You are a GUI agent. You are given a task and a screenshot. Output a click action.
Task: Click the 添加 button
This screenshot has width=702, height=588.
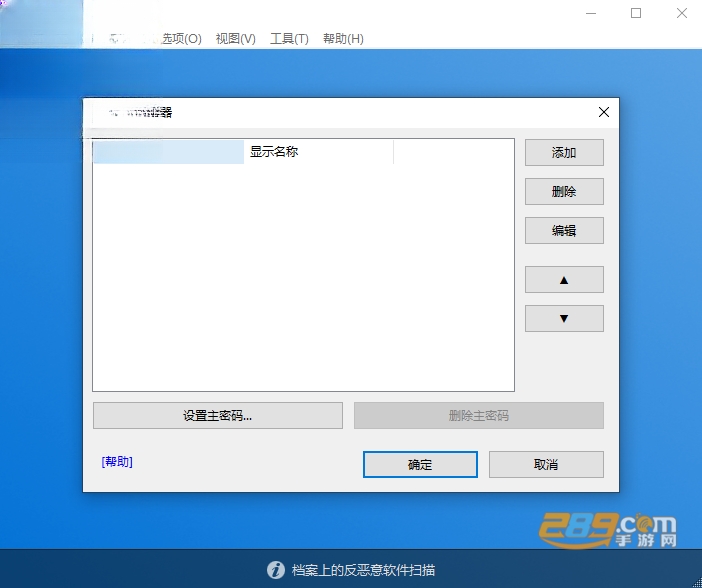coord(564,153)
